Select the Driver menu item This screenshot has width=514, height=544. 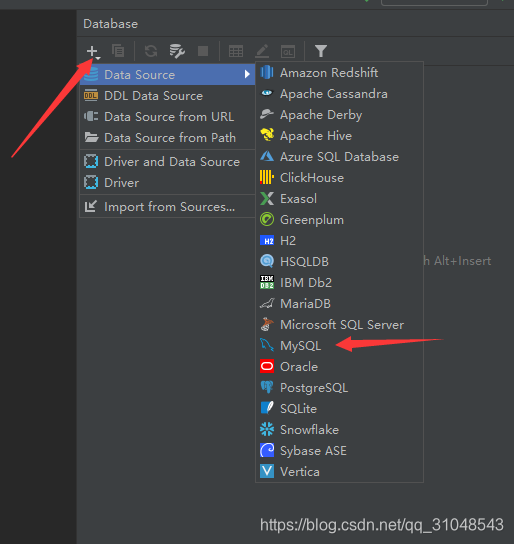[168, 182]
